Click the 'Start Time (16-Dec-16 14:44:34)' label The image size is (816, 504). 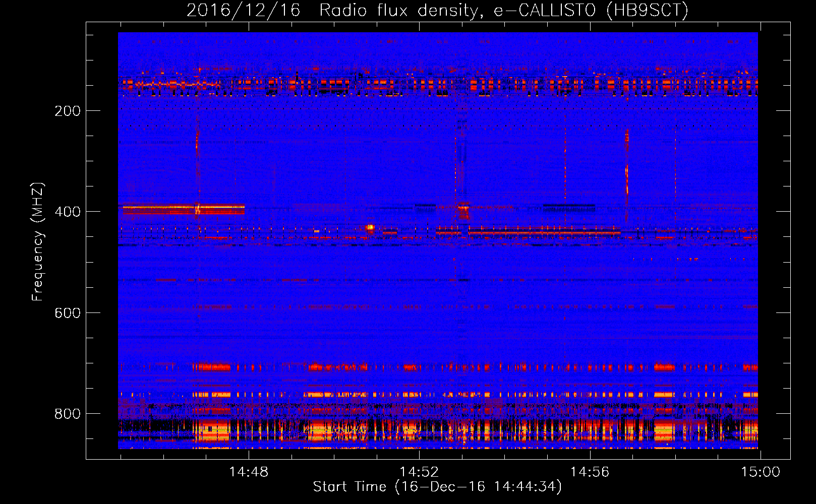click(437, 487)
